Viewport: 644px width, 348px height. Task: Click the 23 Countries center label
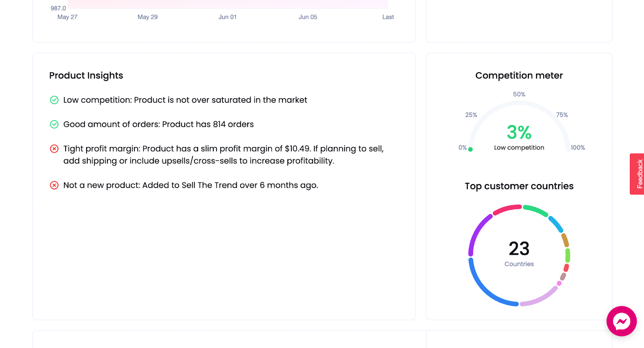click(x=519, y=254)
